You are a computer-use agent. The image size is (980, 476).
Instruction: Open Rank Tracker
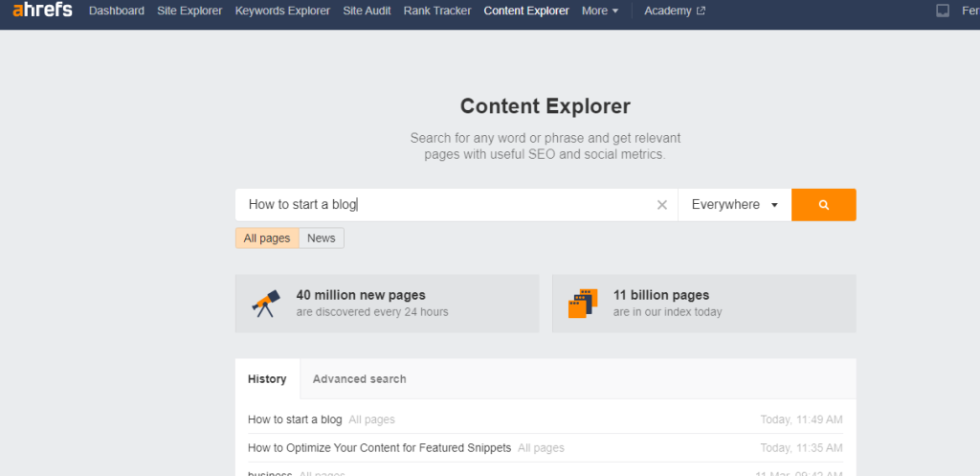tap(437, 11)
